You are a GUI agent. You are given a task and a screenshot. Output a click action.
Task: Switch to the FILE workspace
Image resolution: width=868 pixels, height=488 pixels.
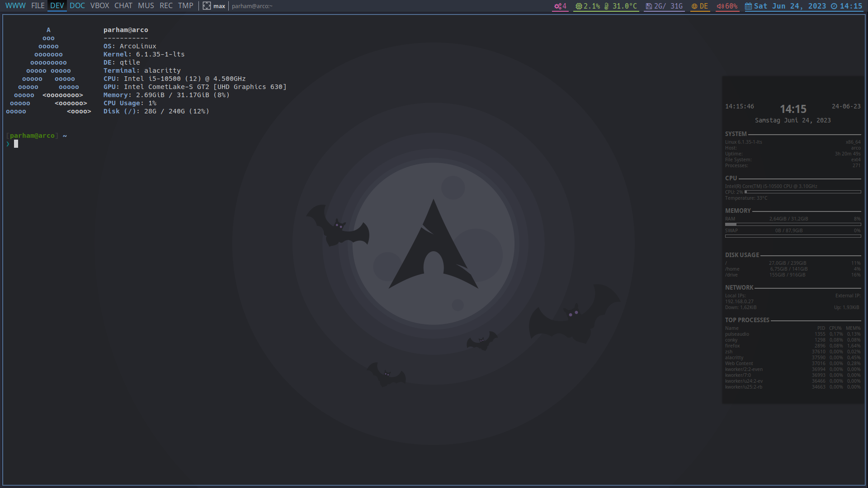click(x=38, y=6)
